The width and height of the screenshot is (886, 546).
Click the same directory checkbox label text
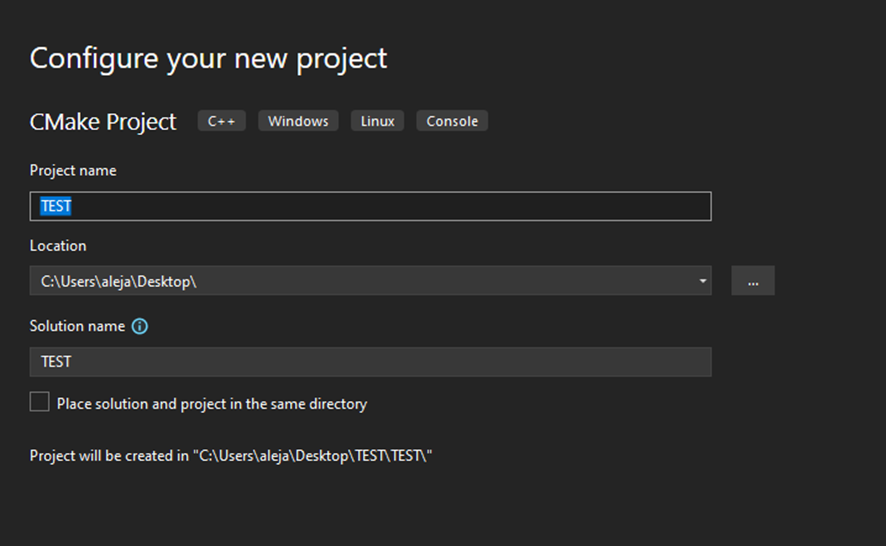[x=212, y=404]
